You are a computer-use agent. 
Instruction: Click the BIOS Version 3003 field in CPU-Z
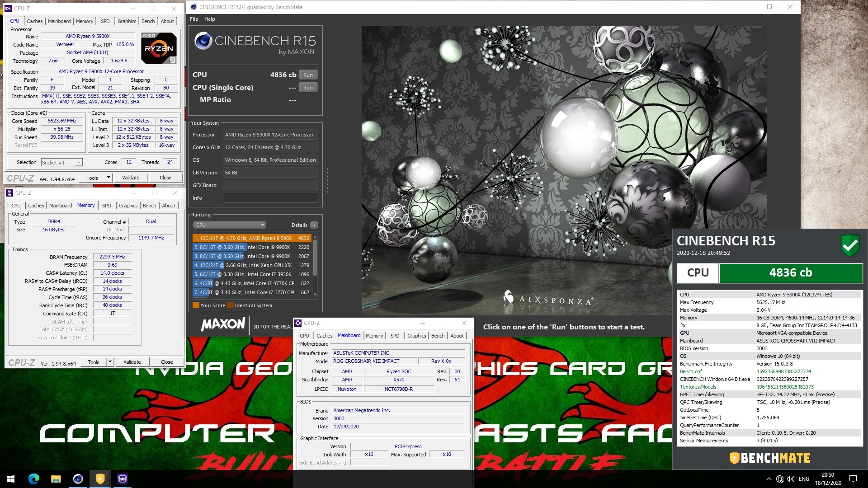click(x=398, y=418)
